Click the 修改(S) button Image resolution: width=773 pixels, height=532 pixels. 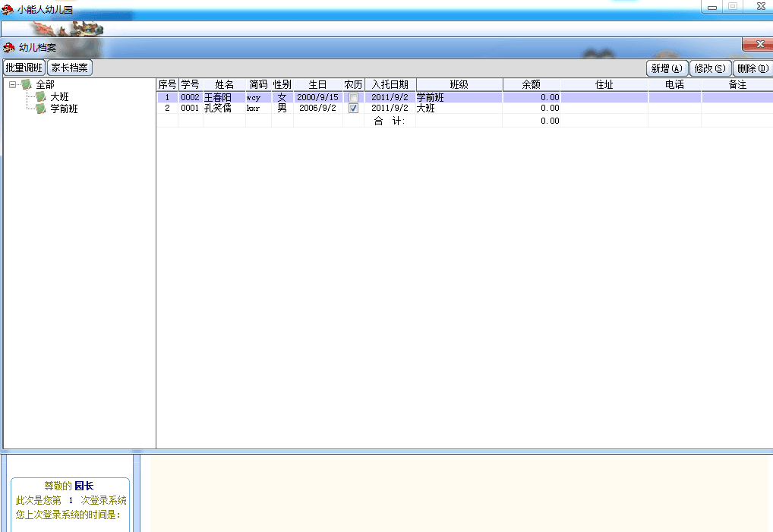710,68
